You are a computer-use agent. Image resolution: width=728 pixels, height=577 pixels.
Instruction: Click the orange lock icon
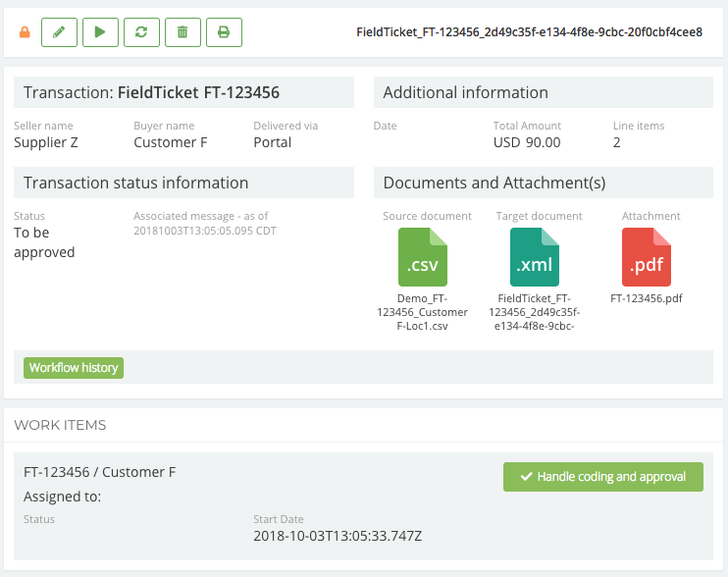tap(25, 32)
